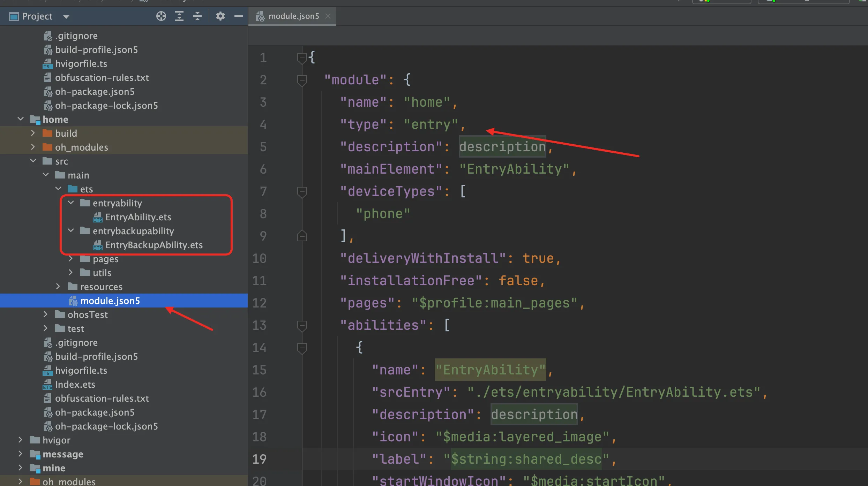Toggle fold marker at line 13 abilities
The width and height of the screenshot is (868, 486).
tap(302, 326)
